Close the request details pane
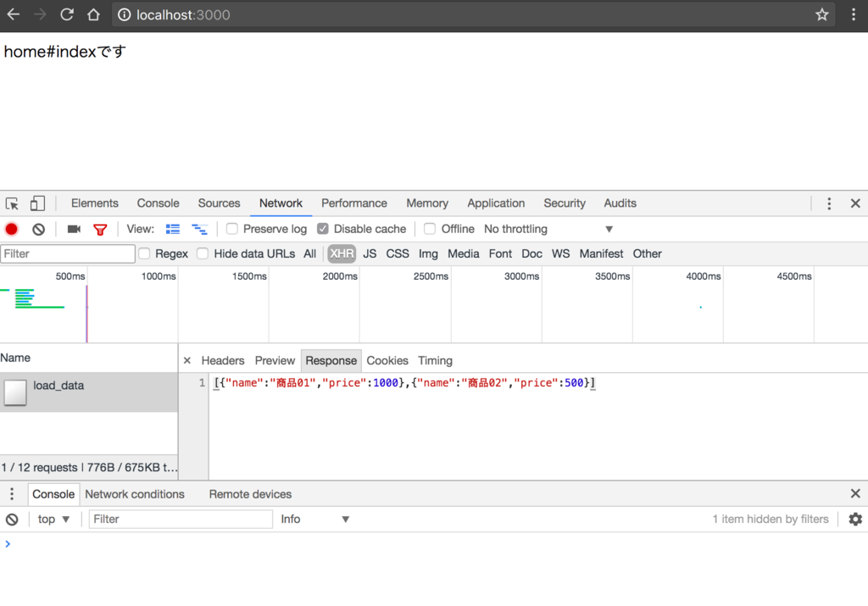868x606 pixels. [187, 361]
